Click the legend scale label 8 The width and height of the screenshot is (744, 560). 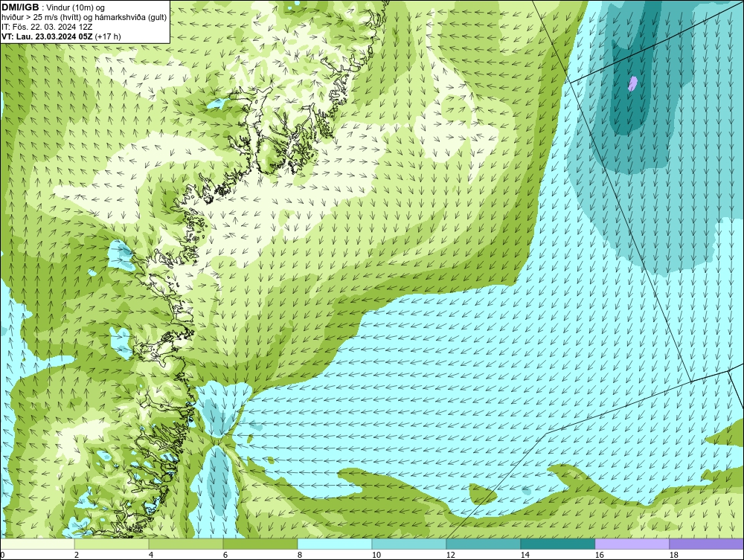click(x=299, y=555)
